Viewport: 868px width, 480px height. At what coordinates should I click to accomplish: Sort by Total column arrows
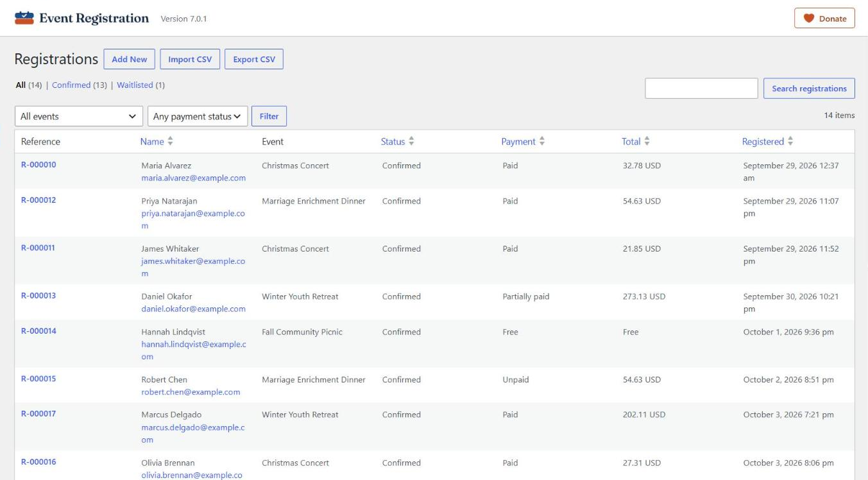tap(647, 141)
